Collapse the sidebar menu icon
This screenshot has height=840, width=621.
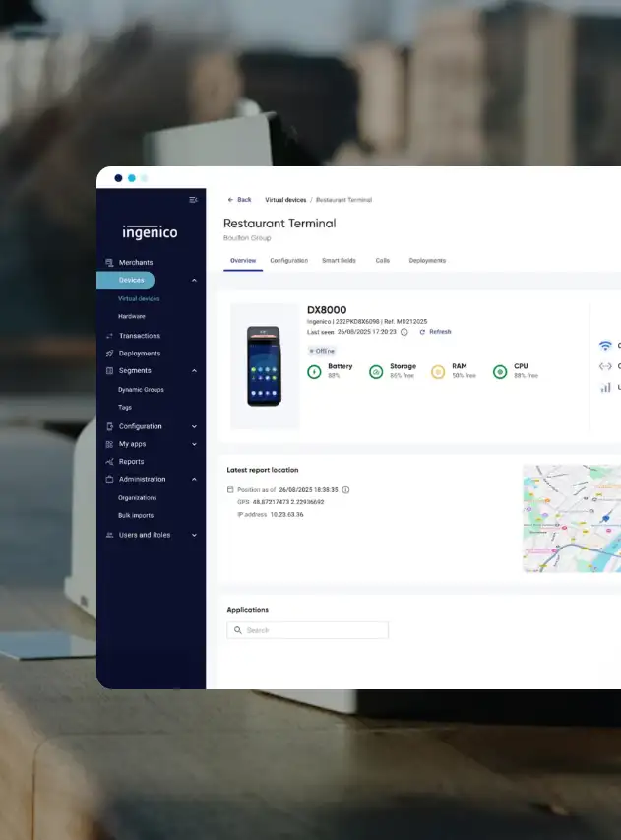pos(193,200)
